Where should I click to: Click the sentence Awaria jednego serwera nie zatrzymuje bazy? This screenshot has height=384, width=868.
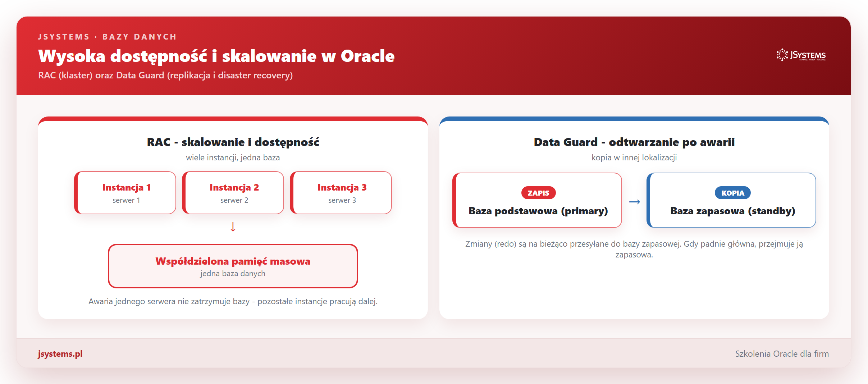click(233, 301)
